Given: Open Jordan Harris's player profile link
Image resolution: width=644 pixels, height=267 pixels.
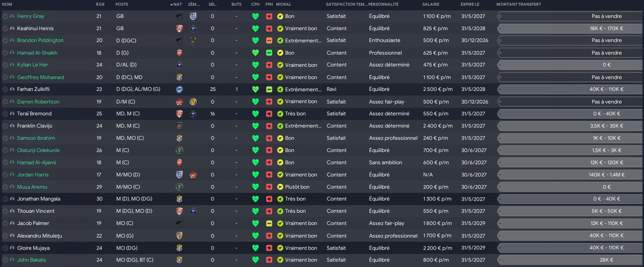Looking at the screenshot, I should 33,175.
